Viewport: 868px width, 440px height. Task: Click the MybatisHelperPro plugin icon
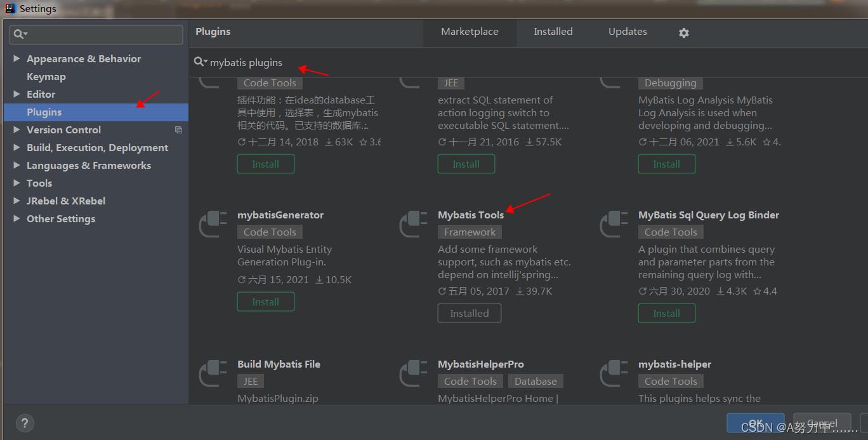click(x=413, y=374)
